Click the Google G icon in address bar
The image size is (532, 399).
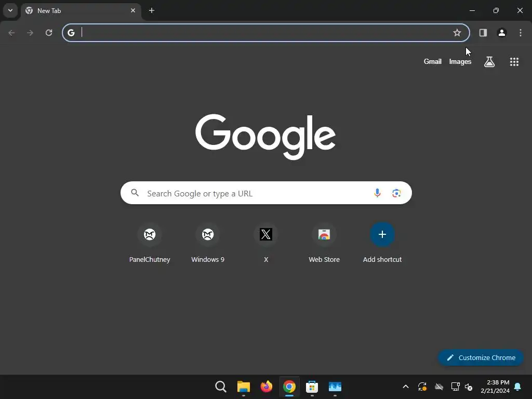[71, 33]
